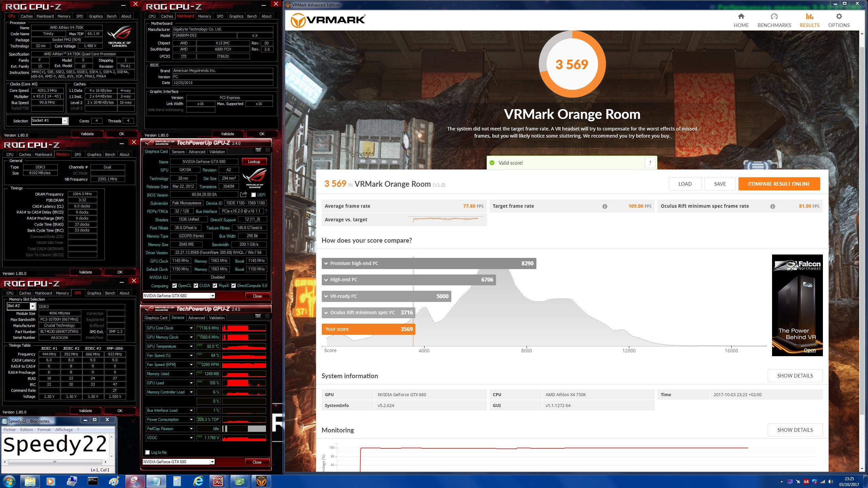Open the Calculator taskbar icon
The height and width of the screenshot is (488, 868).
tap(177, 481)
